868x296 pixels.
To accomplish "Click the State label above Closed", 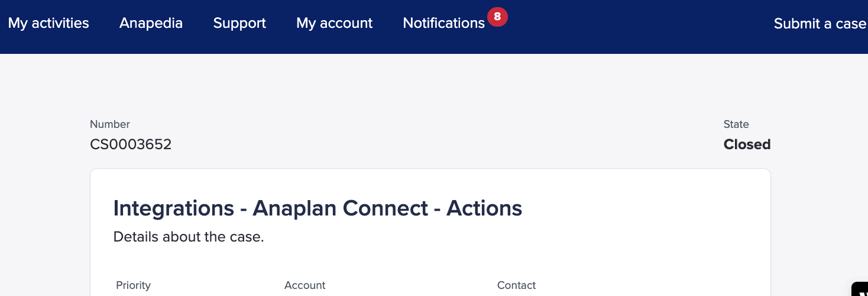I will click(736, 124).
